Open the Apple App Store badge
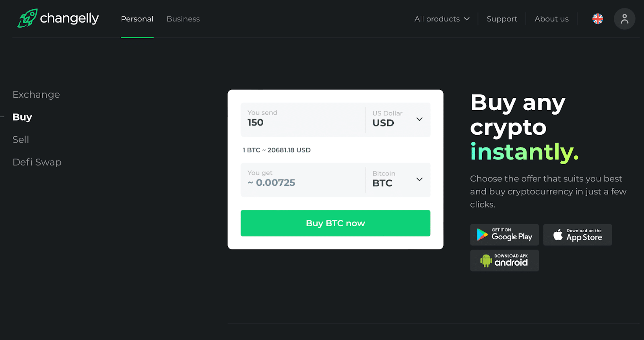The height and width of the screenshot is (340, 644). click(578, 235)
